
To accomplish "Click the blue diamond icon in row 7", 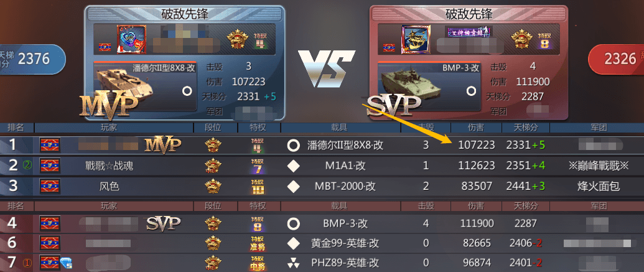I will (x=66, y=263).
